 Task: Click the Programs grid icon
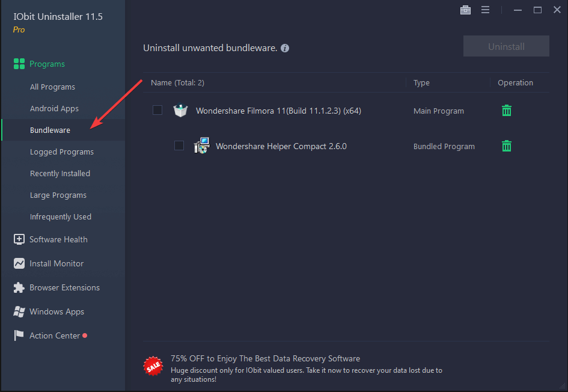coord(19,64)
